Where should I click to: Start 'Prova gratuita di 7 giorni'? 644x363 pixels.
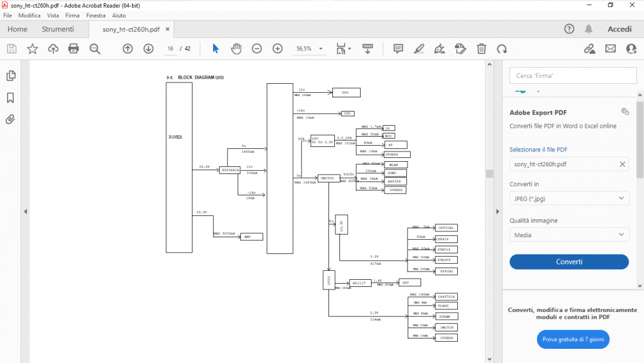(573, 338)
